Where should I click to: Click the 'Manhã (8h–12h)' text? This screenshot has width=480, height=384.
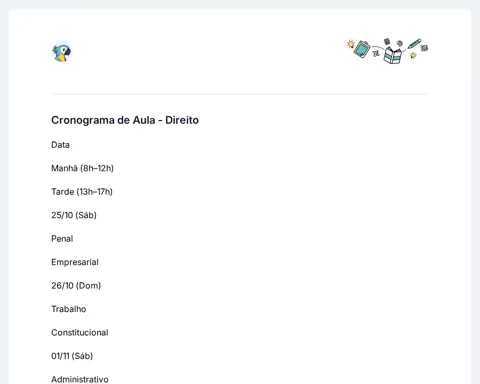82,168
